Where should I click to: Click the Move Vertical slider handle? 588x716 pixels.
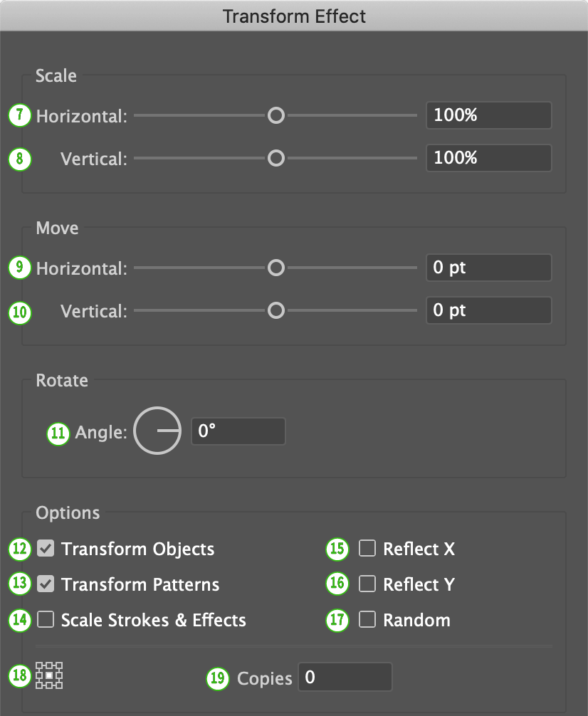[x=275, y=310]
